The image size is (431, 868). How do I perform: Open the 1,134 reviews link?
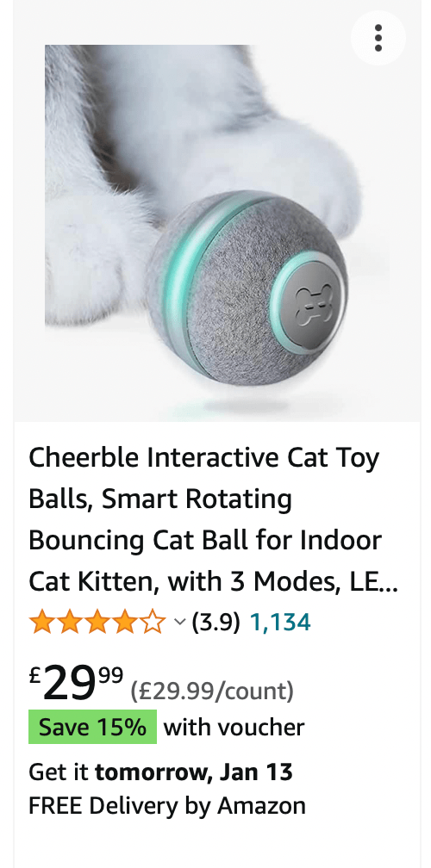click(280, 623)
